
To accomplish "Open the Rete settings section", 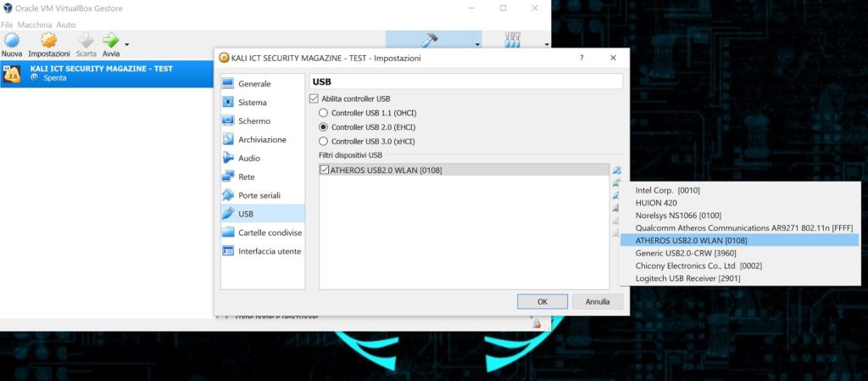I will [x=263, y=176].
